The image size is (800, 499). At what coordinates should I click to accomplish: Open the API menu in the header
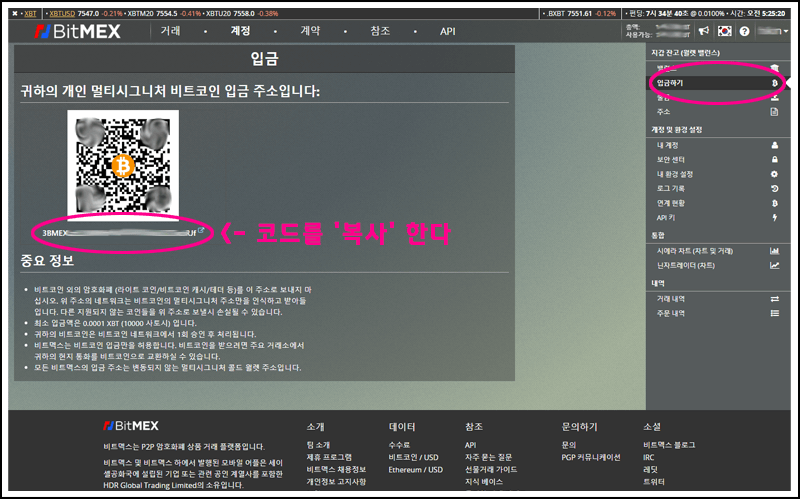[447, 32]
